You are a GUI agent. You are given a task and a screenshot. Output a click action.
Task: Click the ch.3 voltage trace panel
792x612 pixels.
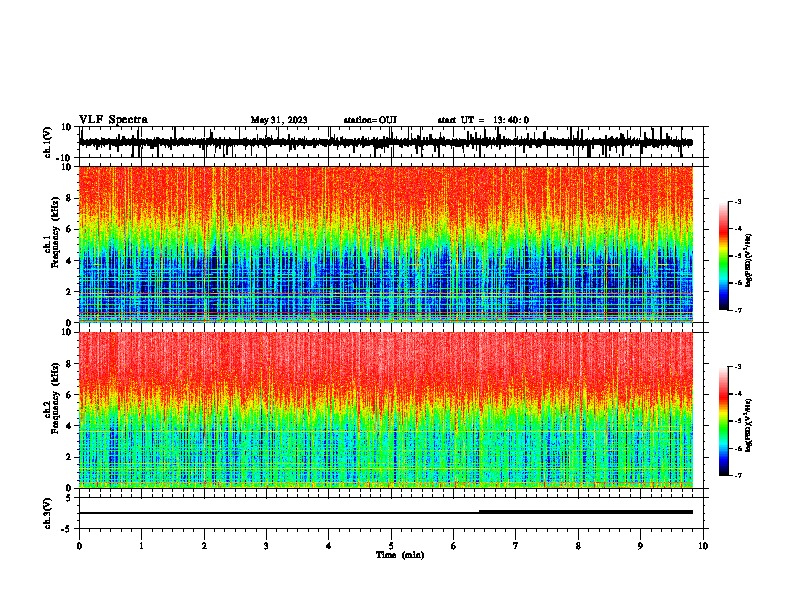pos(391,513)
